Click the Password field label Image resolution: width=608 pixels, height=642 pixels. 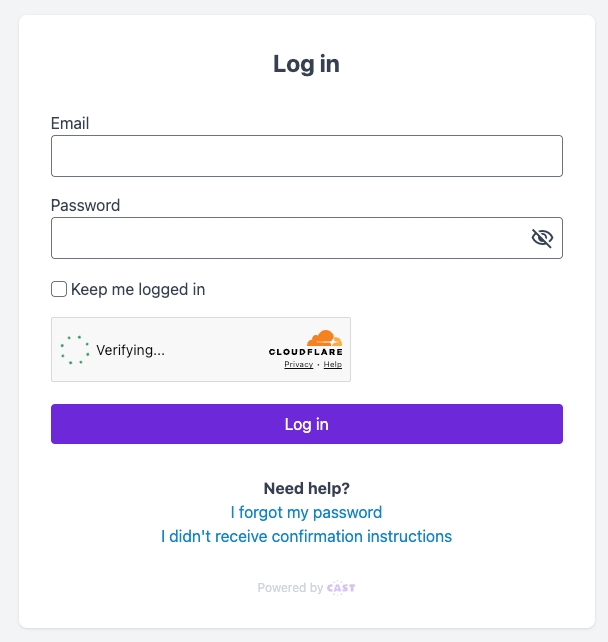(x=85, y=205)
